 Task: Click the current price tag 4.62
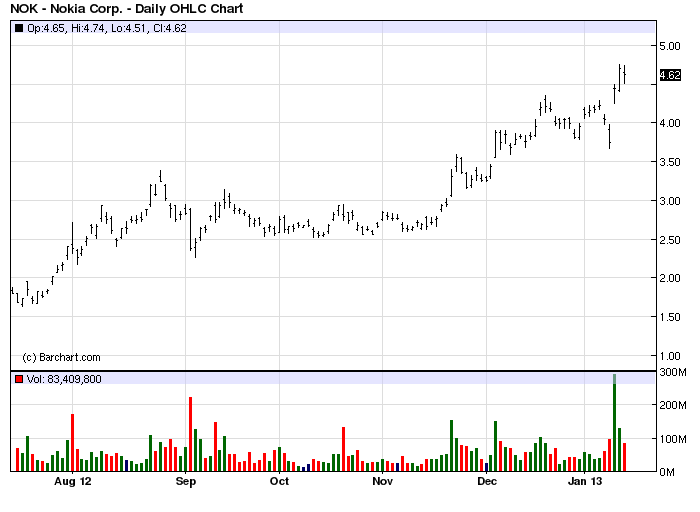point(670,75)
